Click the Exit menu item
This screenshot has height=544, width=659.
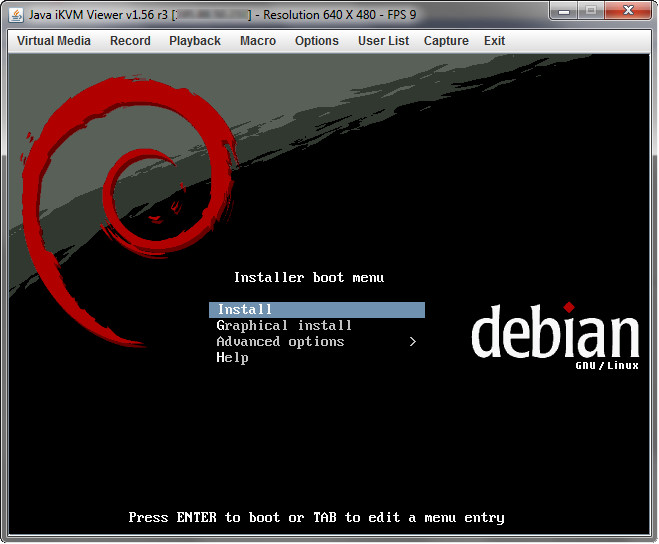pos(495,41)
